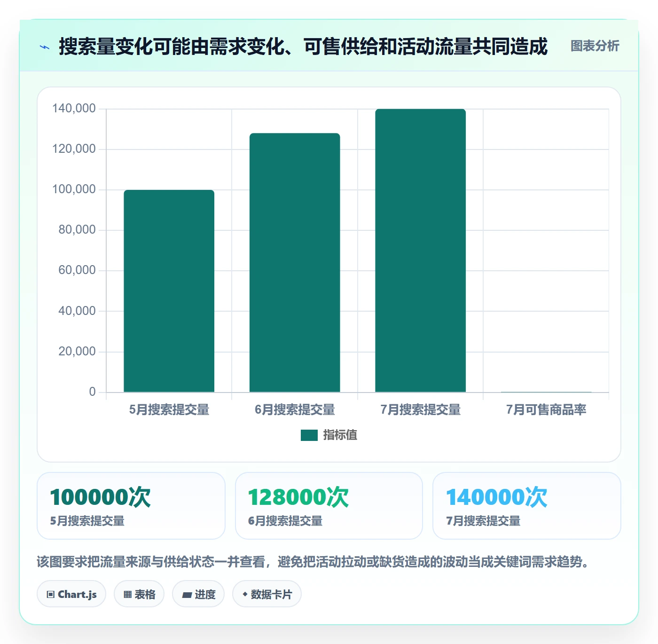Select the 6月搜索提交量 bar in the chart

295,263
